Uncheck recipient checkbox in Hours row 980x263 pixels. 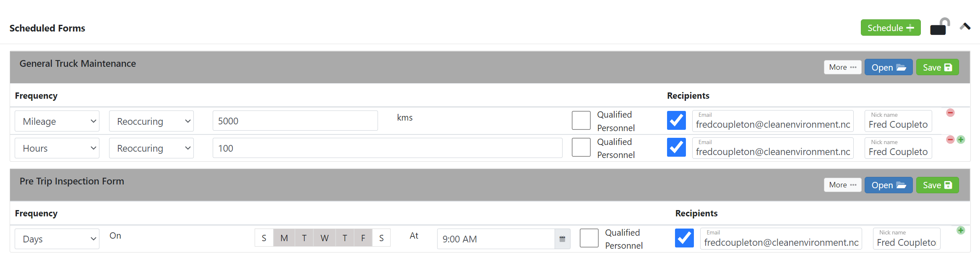[676, 147]
